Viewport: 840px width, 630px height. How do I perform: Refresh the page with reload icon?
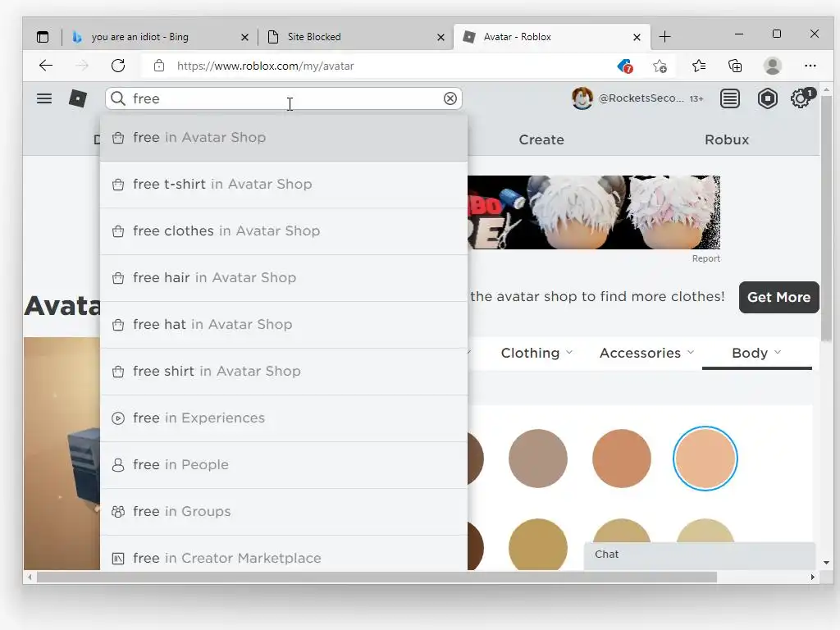pyautogui.click(x=118, y=66)
